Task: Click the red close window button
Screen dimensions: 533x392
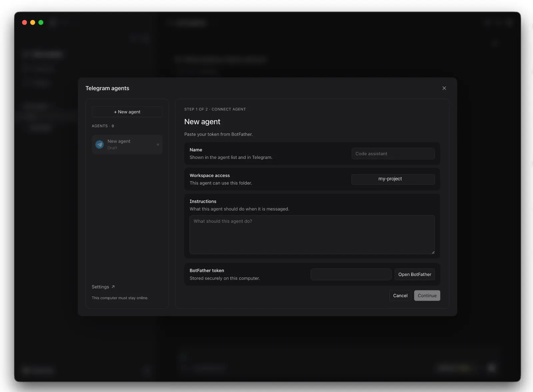Action: tap(24, 22)
